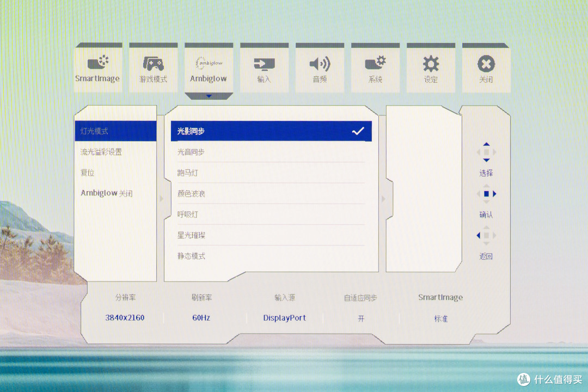Image resolution: width=588 pixels, height=392 pixels.
Task: Click the 自适应同步 label
Action: [361, 297]
